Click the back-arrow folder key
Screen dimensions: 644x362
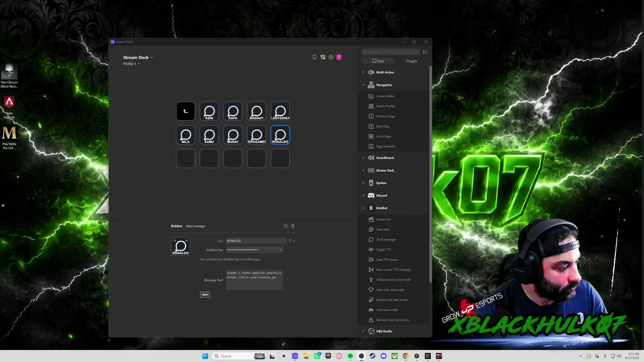pos(186,112)
